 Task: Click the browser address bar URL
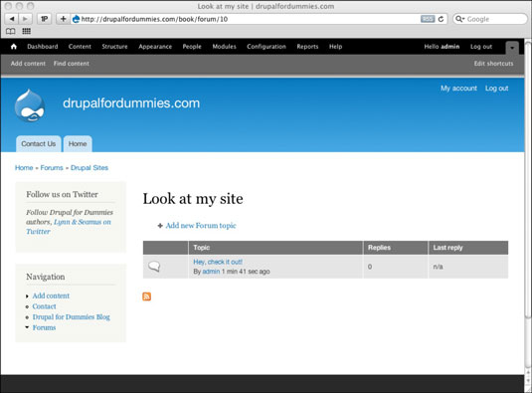154,19
